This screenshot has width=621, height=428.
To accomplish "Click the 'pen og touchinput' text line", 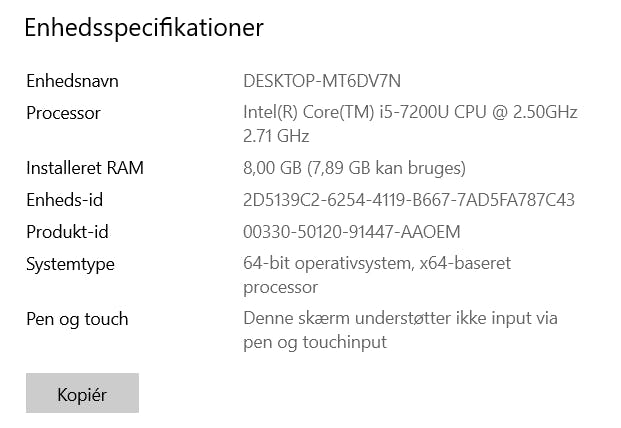I will coord(315,342).
